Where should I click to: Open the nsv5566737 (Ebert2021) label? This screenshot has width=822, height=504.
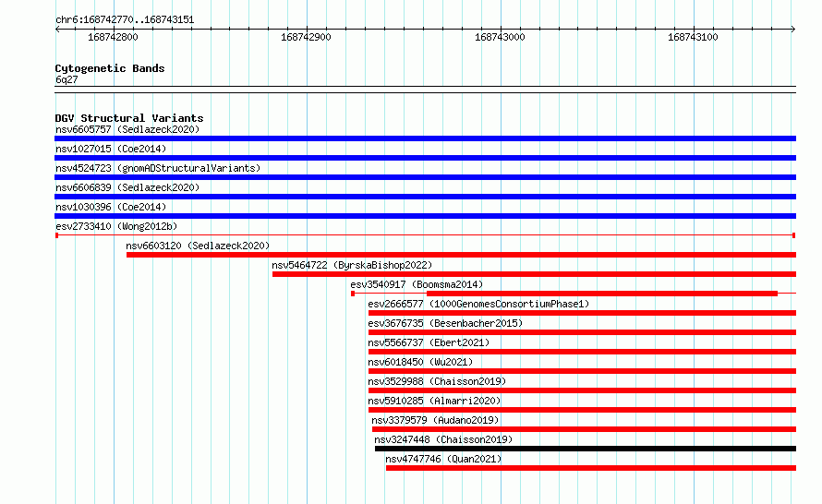(x=429, y=342)
